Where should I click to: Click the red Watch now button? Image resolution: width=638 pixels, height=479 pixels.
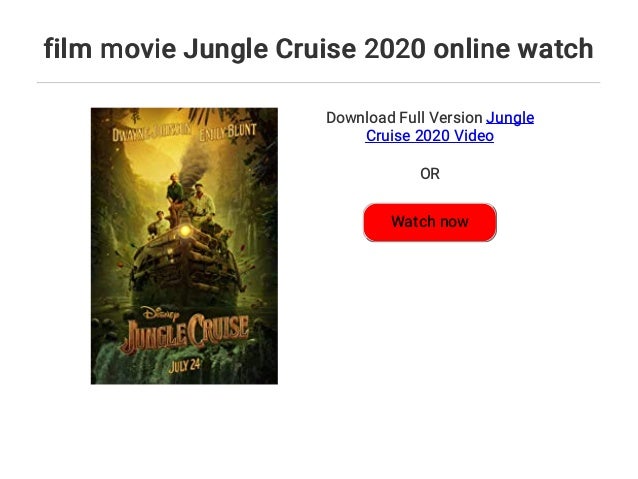(x=430, y=222)
